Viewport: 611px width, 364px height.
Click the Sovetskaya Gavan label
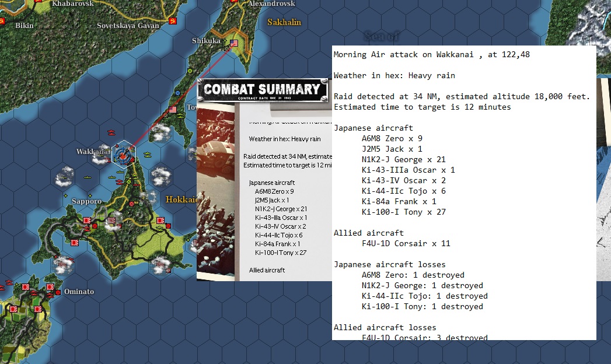click(x=128, y=26)
